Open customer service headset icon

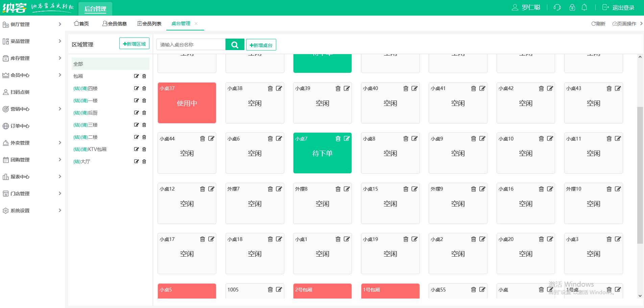pos(557,7)
